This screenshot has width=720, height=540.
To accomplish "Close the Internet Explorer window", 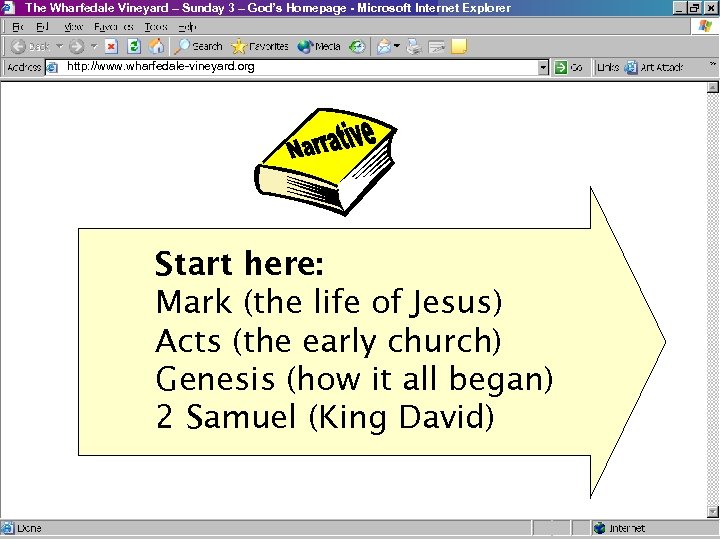I will (711, 8).
